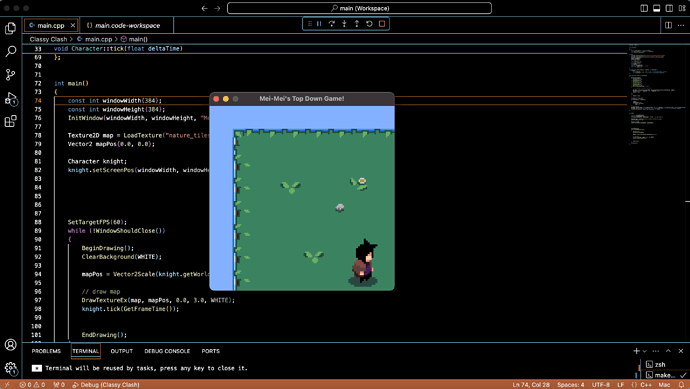
Task: Click the Mei-Mei's Top Down Game title bar
Action: 302,99
